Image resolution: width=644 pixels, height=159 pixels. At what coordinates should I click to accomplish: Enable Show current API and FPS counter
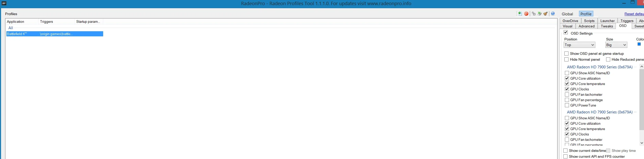click(x=565, y=156)
